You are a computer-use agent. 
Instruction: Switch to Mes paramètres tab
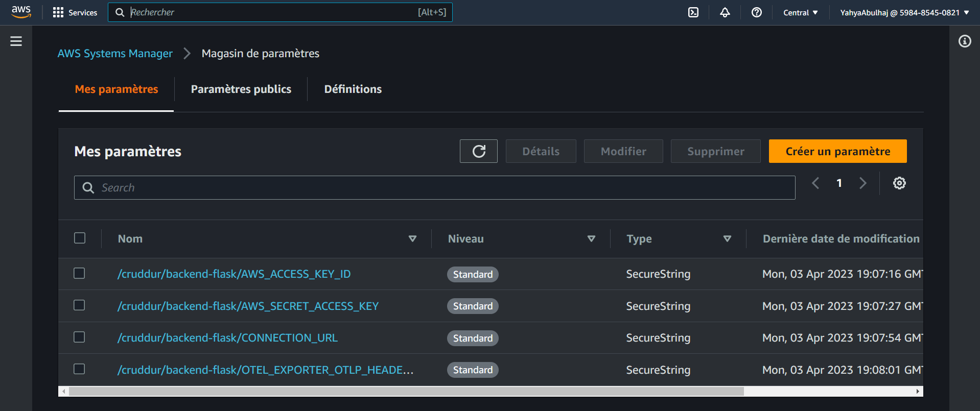point(116,89)
